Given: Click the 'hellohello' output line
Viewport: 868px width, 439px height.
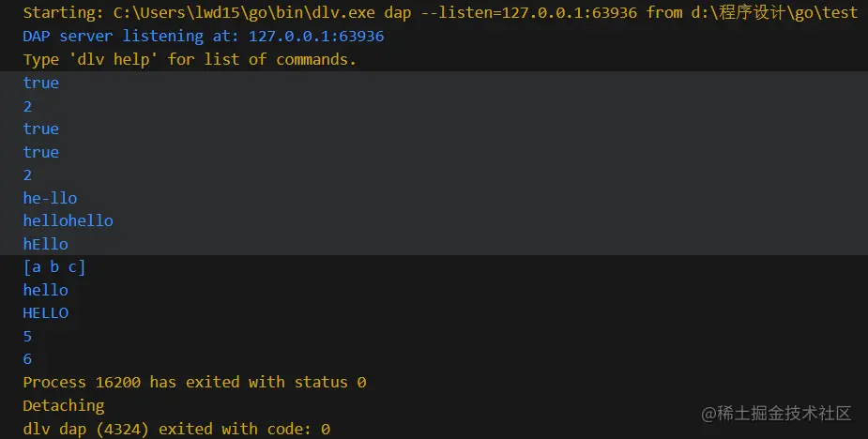Looking at the screenshot, I should point(68,220).
